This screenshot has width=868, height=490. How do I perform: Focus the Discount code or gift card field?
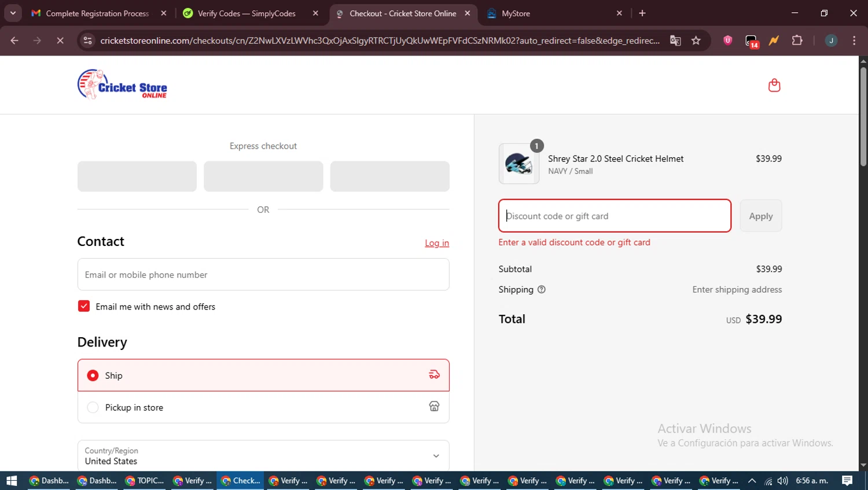[615, 216]
